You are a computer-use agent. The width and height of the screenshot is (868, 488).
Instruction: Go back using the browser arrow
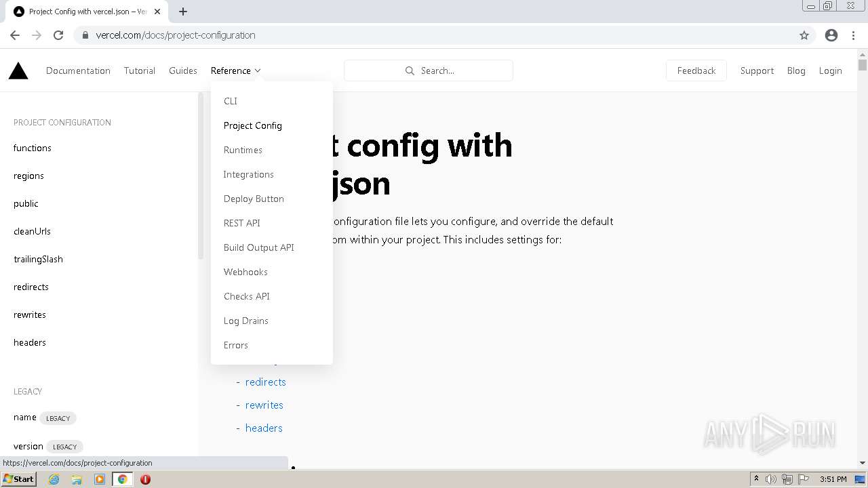[15, 35]
